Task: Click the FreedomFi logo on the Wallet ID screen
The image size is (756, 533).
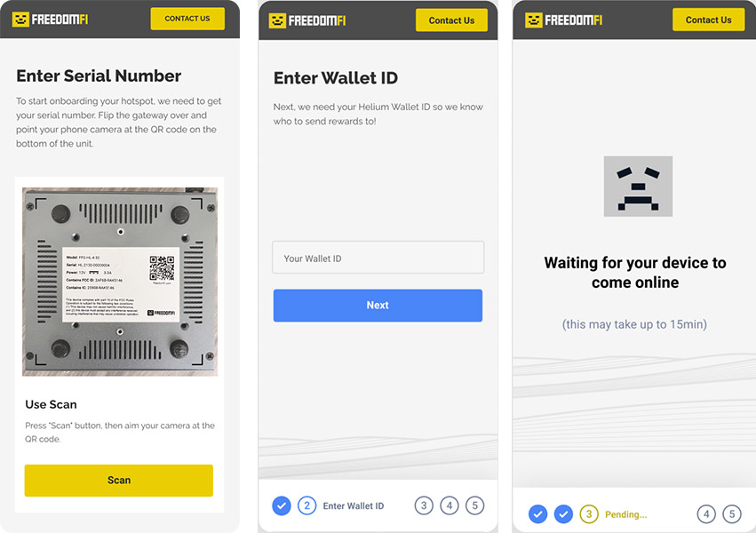Action: click(x=307, y=20)
